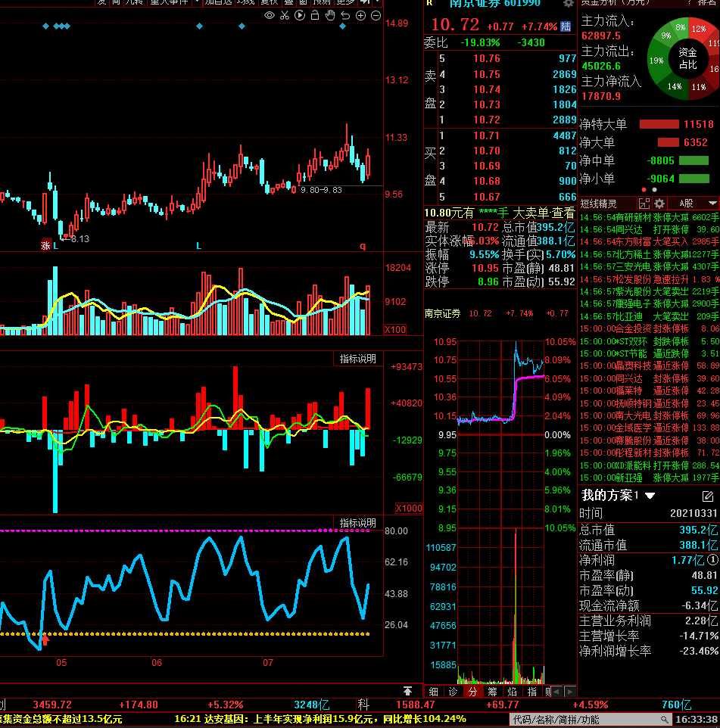The image size is (720, 728).
Task: Switch to the 焰 tab
Action: click(x=513, y=692)
